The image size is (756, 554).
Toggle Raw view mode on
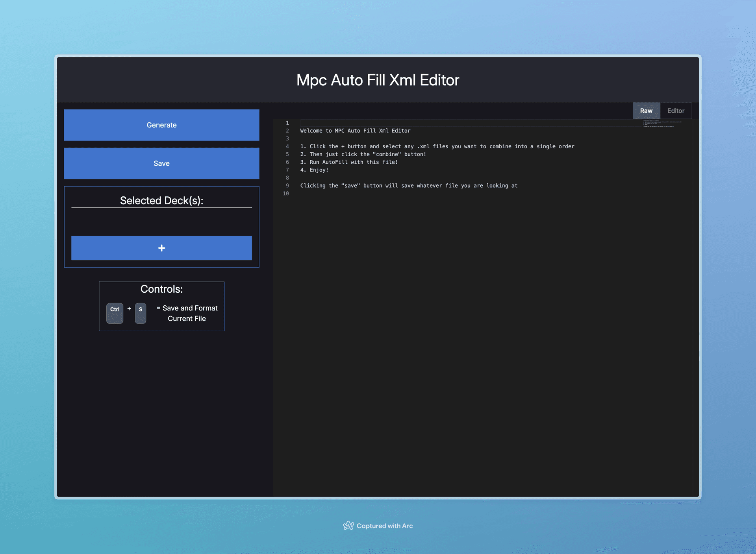(646, 111)
